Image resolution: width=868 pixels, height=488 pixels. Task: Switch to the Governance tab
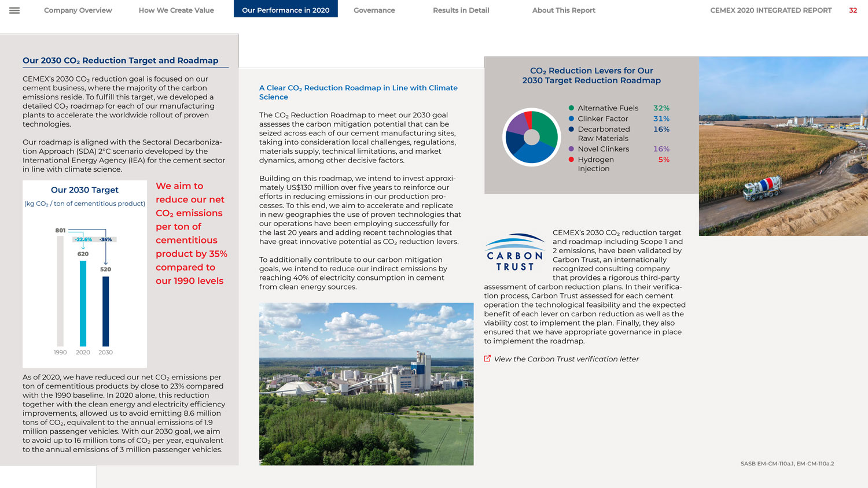pyautogui.click(x=374, y=10)
